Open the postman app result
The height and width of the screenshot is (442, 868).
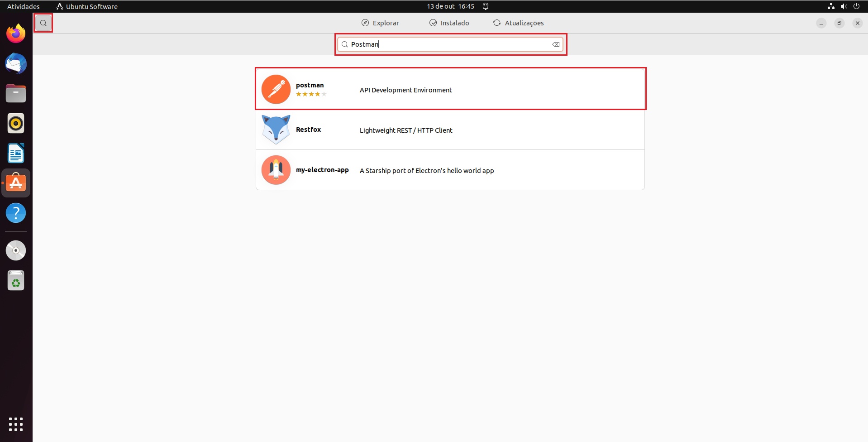click(x=450, y=89)
